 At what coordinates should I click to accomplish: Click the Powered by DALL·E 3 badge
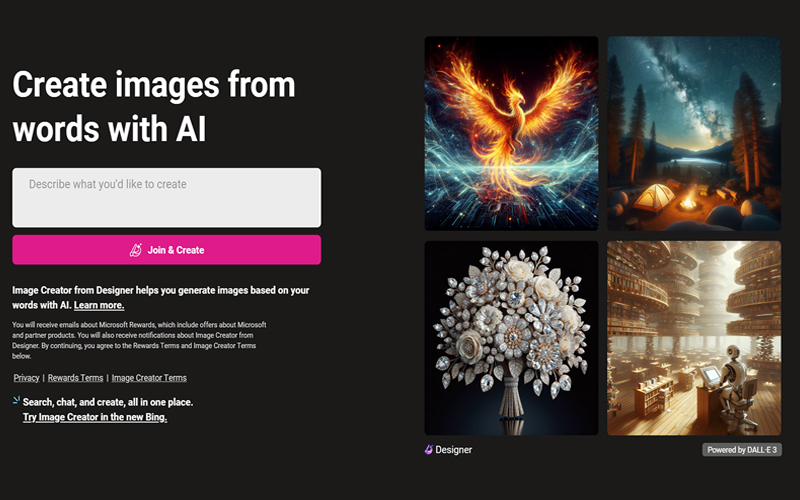click(742, 449)
